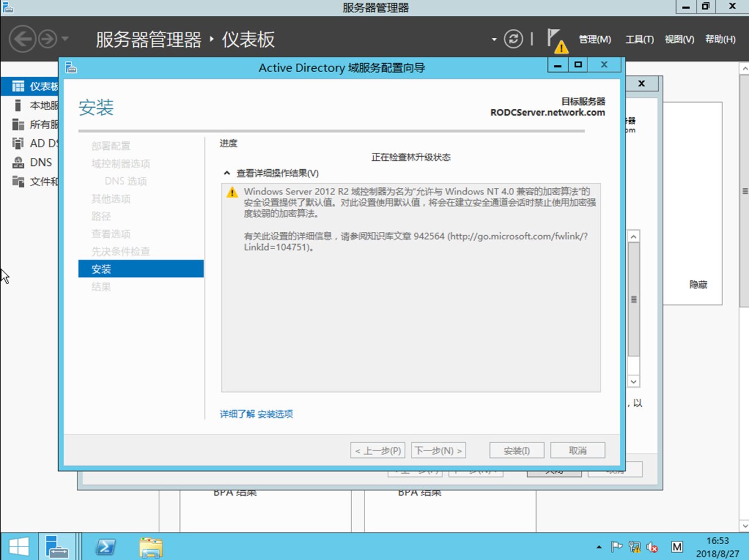749x560 pixels.
Task: Close the background wizard window
Action: [642, 83]
